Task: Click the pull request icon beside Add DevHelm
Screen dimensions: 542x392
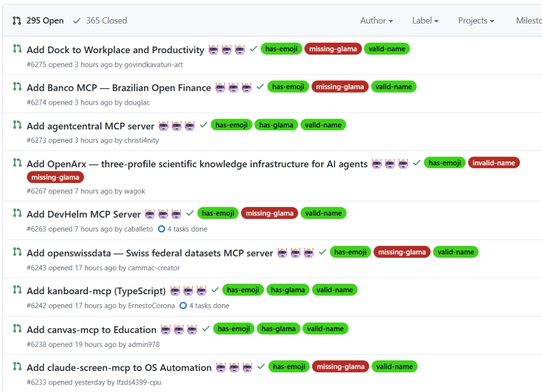Action: (x=17, y=213)
